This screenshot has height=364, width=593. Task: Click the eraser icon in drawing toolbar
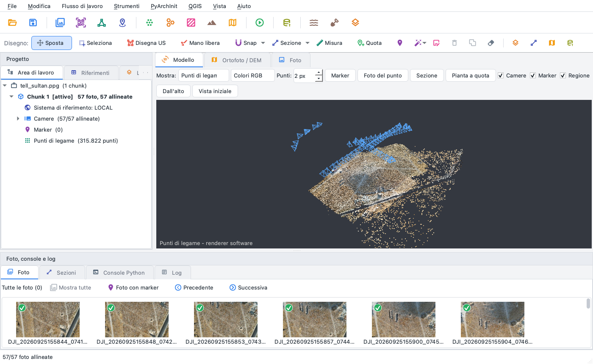click(491, 43)
